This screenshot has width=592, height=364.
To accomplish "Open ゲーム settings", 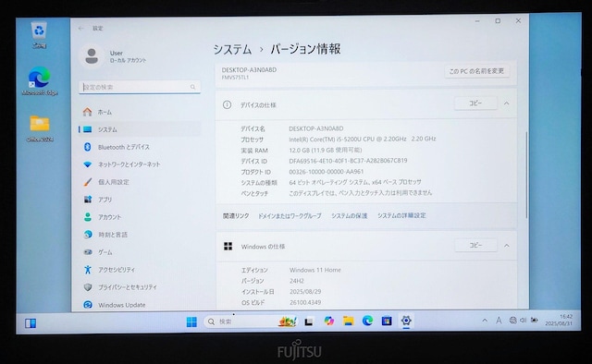I will (140, 252).
